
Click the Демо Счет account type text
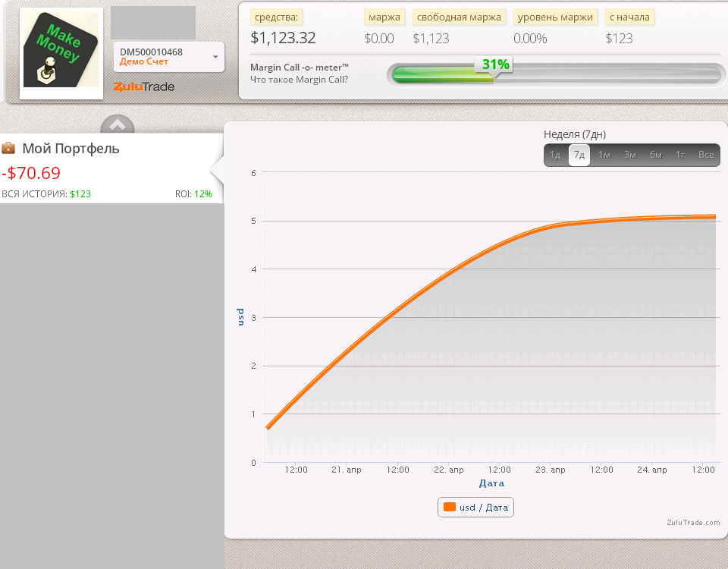tap(144, 61)
